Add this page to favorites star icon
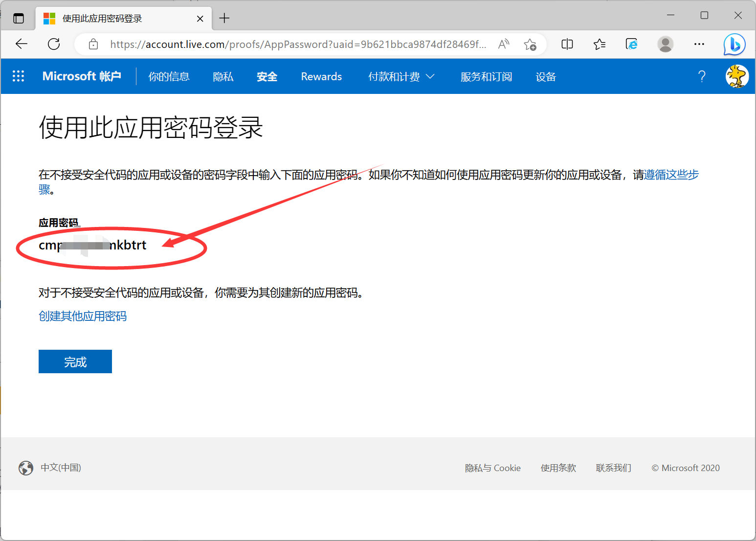Viewport: 756px width, 541px height. [530, 45]
